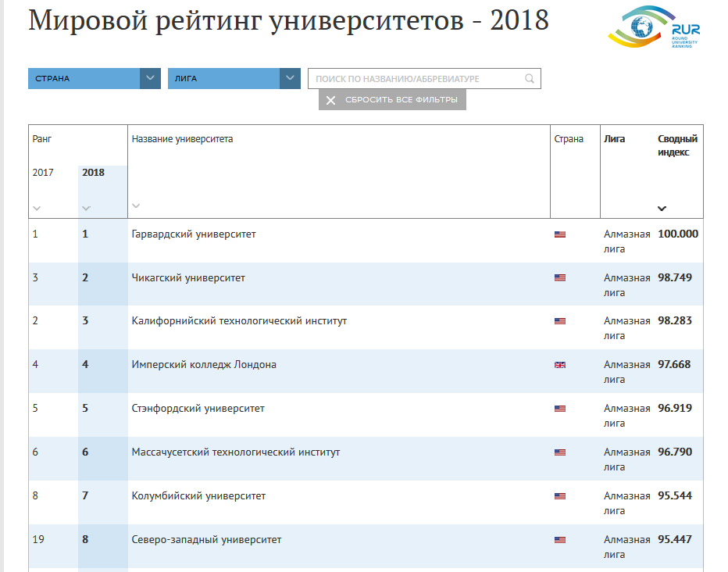Click the index value 95.447
Image resolution: width=728 pixels, height=572 pixels.
675,539
